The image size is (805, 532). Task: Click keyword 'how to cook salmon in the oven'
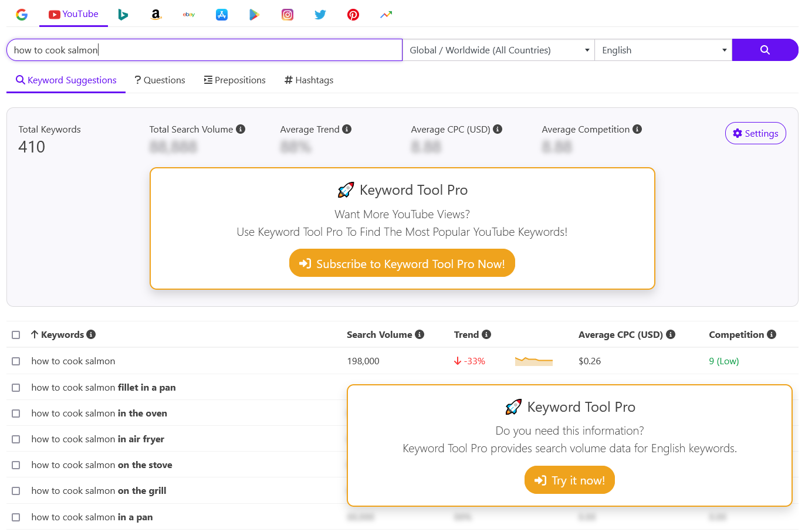tap(99, 414)
